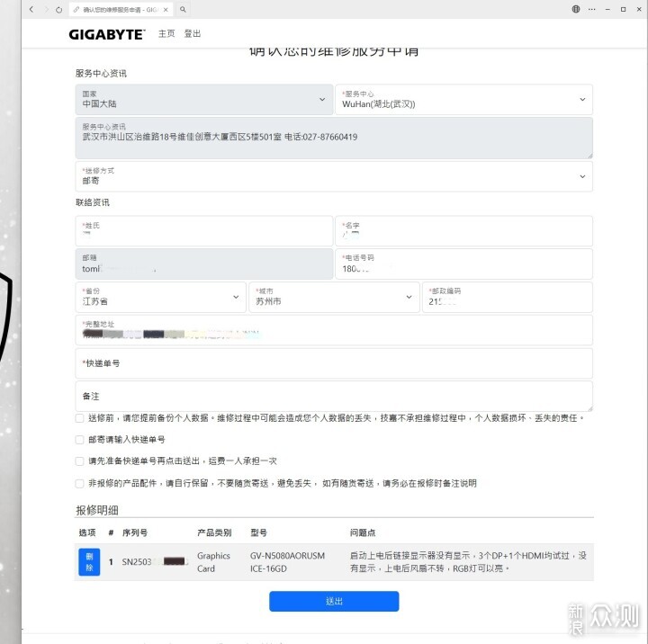The image size is (648, 644).
Task: Open the 主页 navigation link
Action: tap(166, 34)
